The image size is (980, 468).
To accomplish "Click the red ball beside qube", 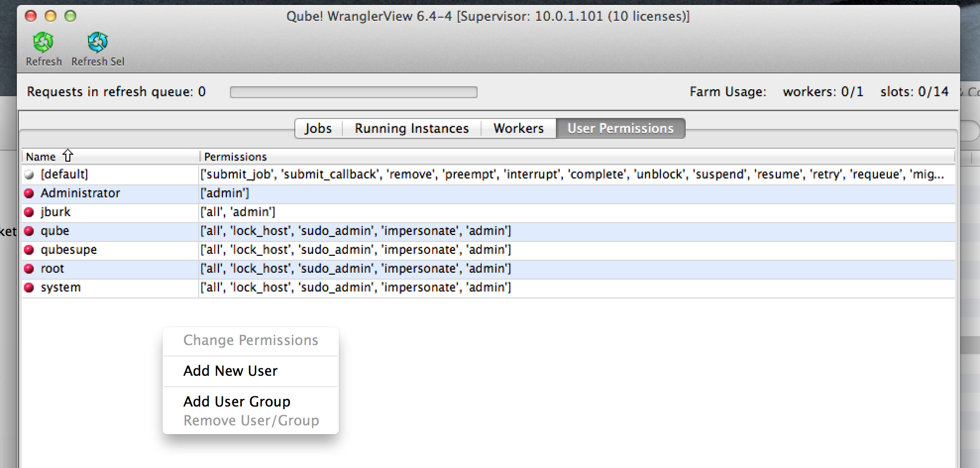I will click(29, 231).
